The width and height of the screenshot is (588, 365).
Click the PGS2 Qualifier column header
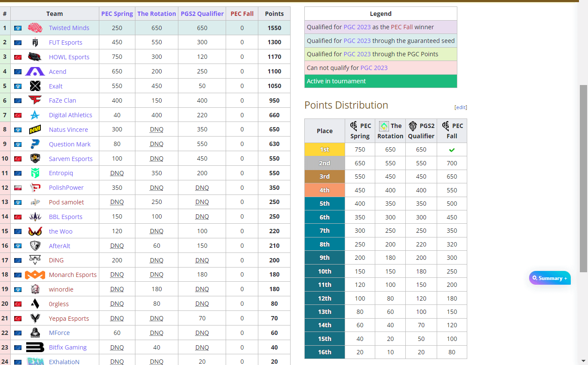[x=202, y=14]
